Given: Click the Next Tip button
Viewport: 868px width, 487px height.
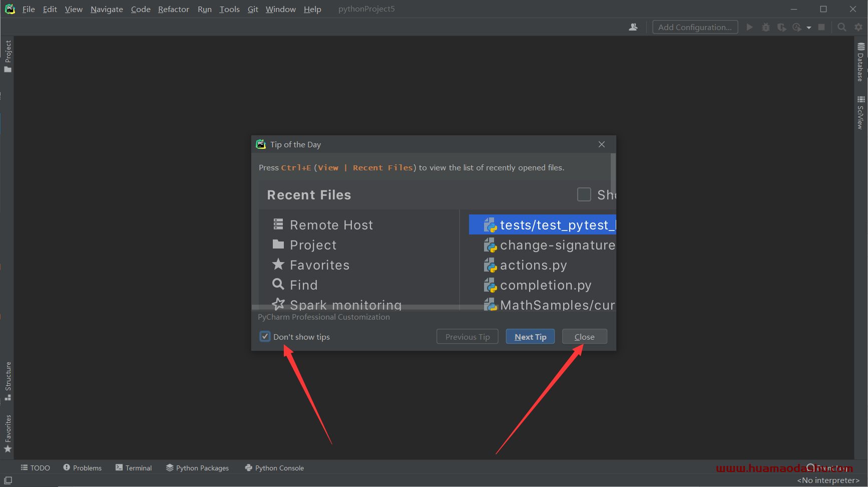Looking at the screenshot, I should coord(530,337).
